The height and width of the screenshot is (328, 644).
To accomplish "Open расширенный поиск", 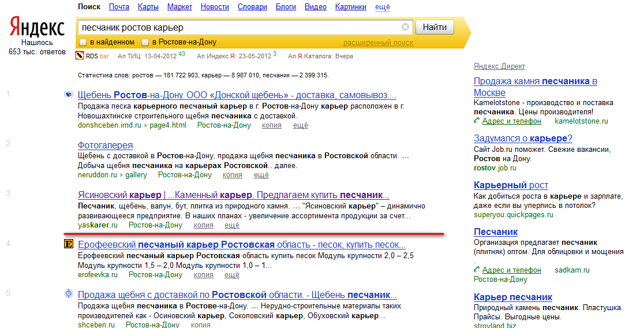I will coord(379,43).
